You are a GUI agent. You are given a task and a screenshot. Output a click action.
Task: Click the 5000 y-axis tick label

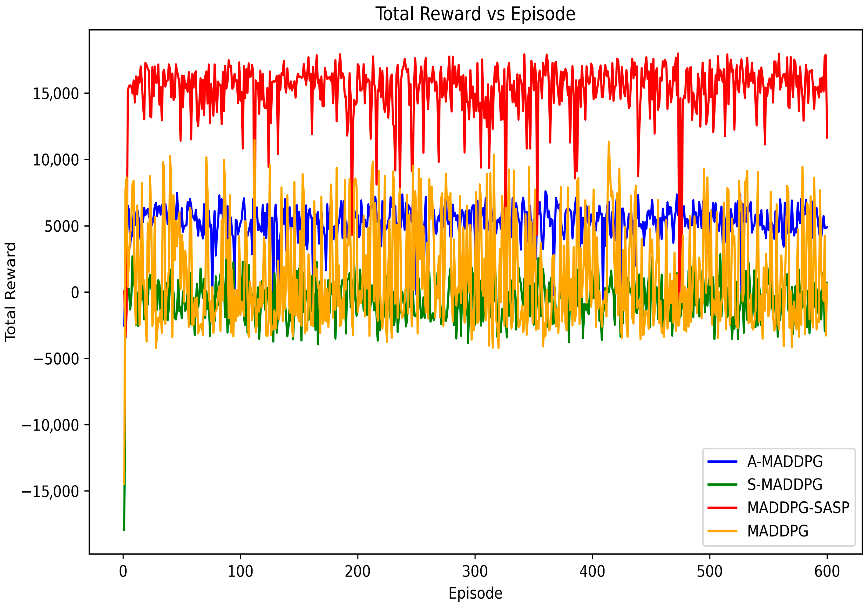tap(62, 226)
